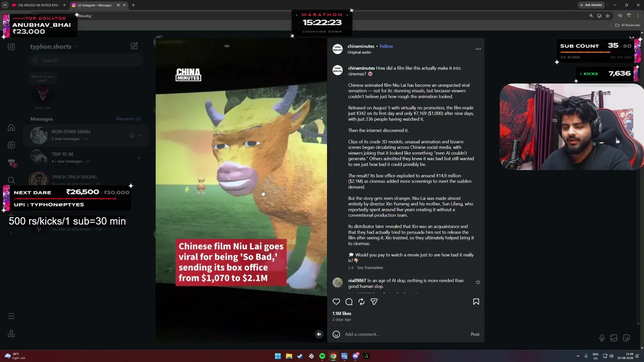
Task: Save the post with the bookmark icon
Action: coord(476,302)
